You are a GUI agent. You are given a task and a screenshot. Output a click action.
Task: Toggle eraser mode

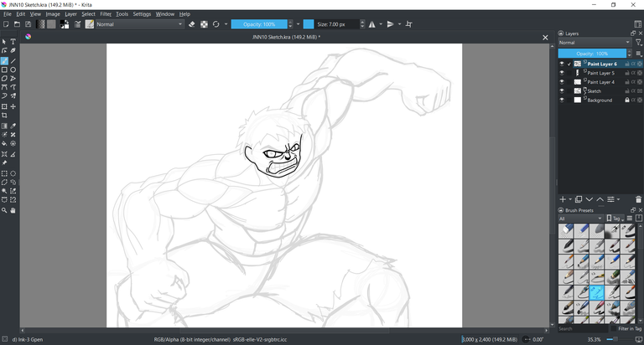coord(191,24)
